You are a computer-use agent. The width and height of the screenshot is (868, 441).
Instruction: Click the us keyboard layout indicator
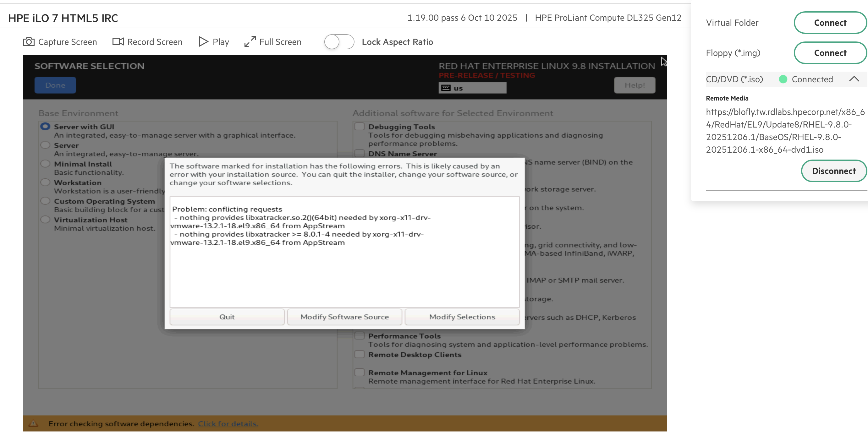[x=472, y=88]
